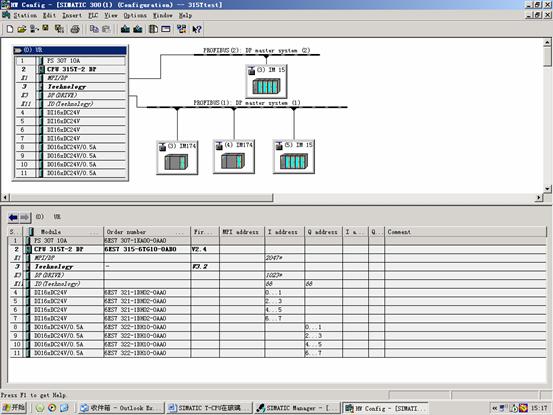Screen dimensions: 553x415
Task: Open the Options menu
Action: (x=135, y=16)
